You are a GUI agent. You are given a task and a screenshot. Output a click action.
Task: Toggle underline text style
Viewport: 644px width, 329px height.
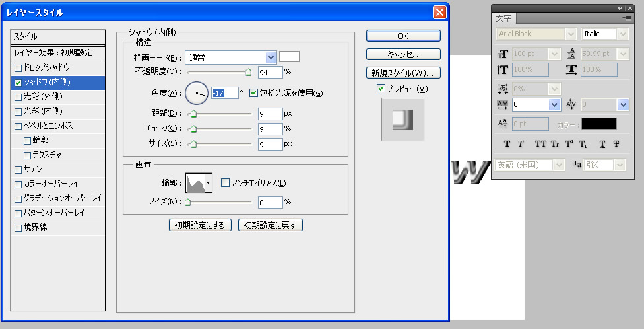click(x=602, y=144)
